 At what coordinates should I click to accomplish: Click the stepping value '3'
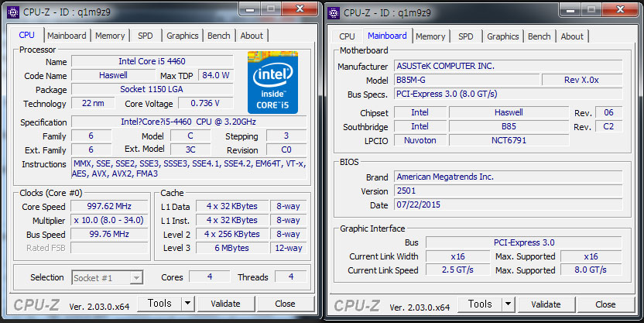(x=286, y=136)
